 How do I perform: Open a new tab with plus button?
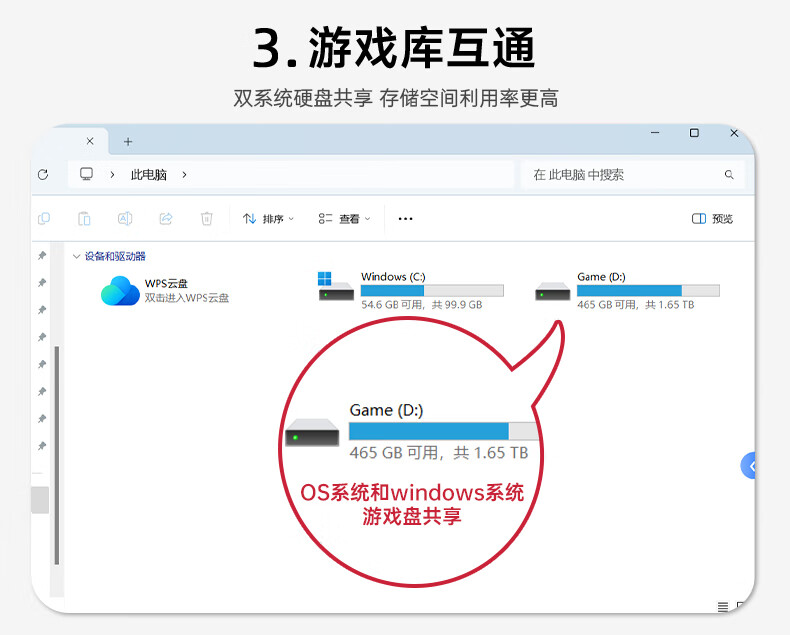pos(128,142)
